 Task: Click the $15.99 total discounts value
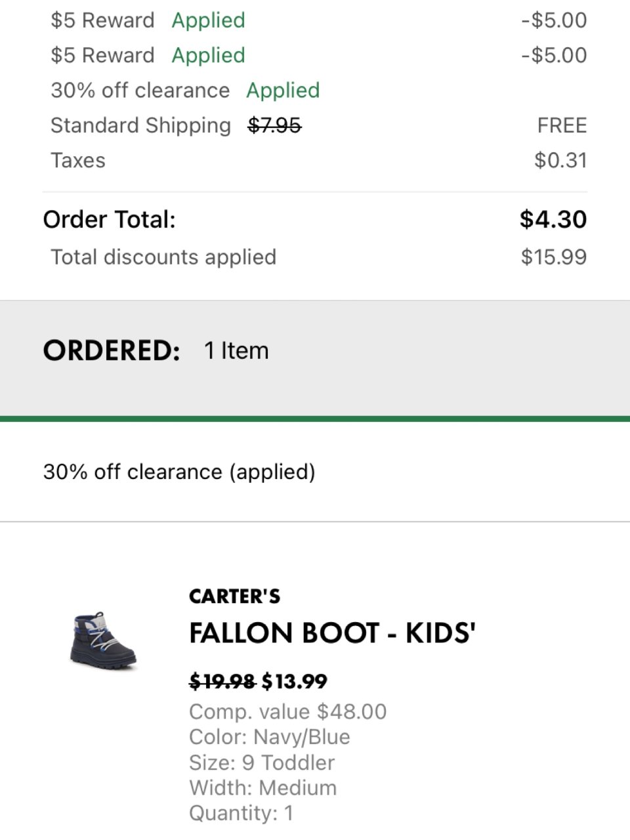click(553, 257)
